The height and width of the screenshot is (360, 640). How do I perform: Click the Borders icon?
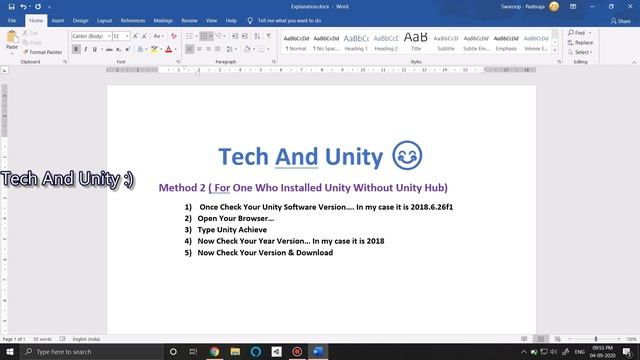click(x=261, y=49)
